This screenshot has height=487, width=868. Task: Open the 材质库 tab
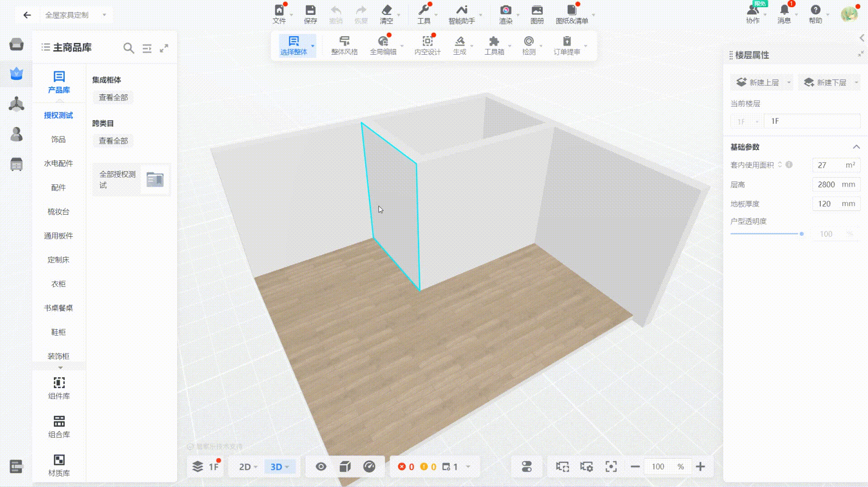[x=59, y=465]
